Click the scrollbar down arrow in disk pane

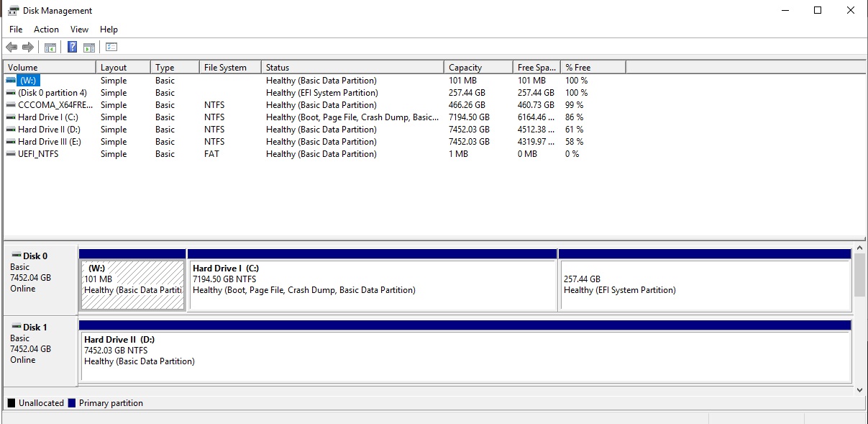(x=859, y=389)
